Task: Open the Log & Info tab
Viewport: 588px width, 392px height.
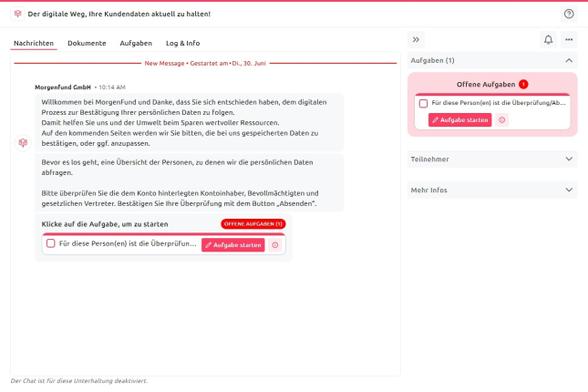Action: coord(183,43)
